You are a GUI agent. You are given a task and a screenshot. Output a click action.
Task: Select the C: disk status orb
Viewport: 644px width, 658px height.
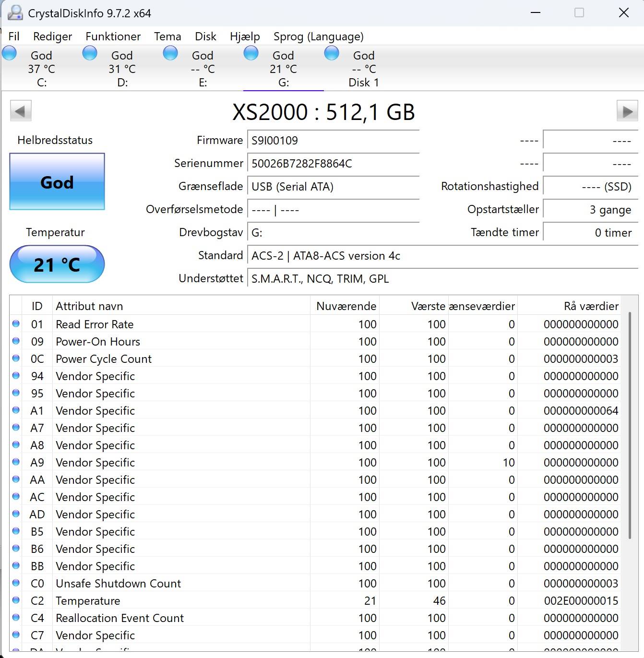tap(9, 53)
